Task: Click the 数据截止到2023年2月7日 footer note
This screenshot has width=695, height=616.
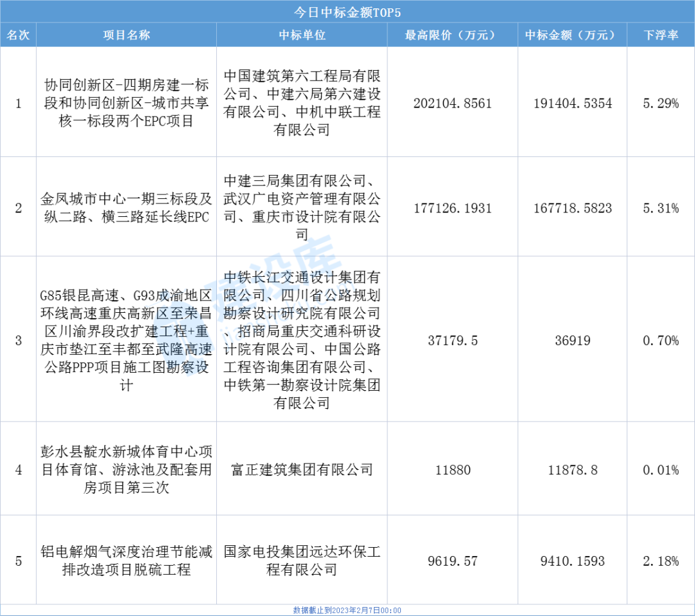Action: click(x=347, y=610)
